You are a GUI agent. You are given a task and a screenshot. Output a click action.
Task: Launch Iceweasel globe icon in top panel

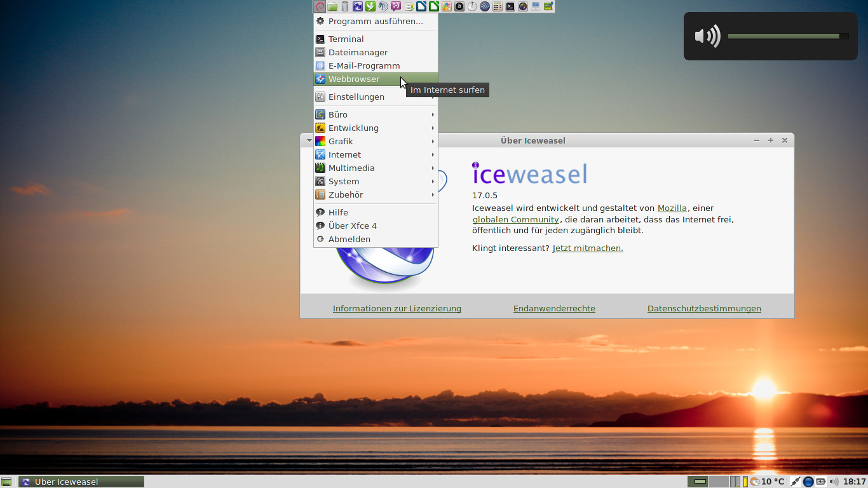[358, 6]
